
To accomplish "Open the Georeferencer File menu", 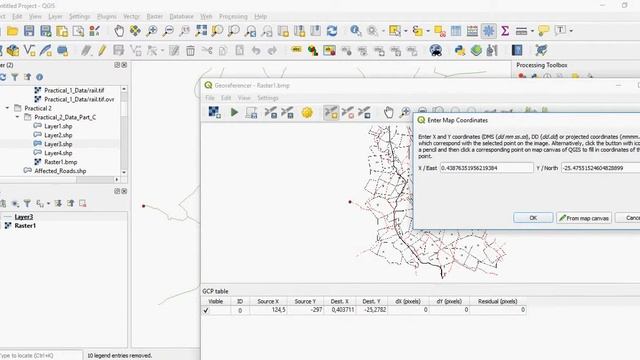I will click(210, 98).
